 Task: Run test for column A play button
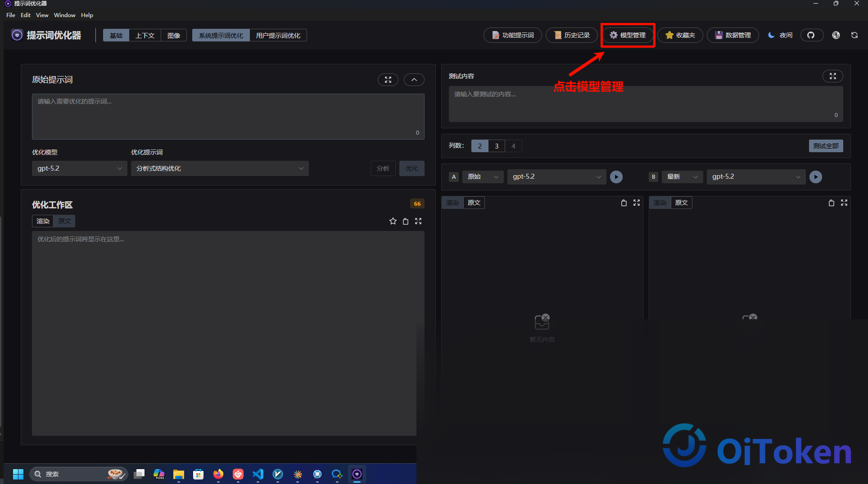pos(616,177)
